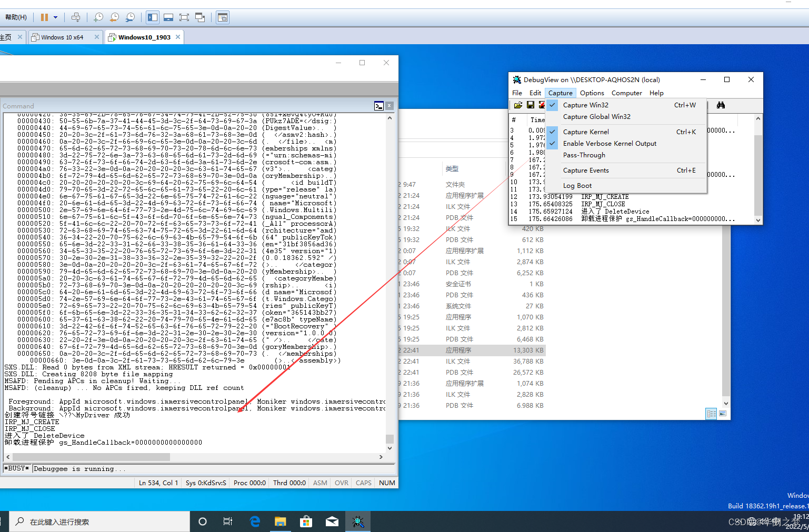Select DebugView row 12 IRP_MJ_CREATE

tap(632, 196)
